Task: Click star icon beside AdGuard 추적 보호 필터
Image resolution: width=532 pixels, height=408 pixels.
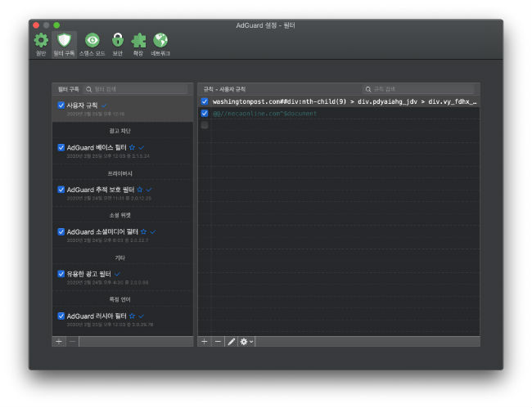Action: click(x=140, y=190)
